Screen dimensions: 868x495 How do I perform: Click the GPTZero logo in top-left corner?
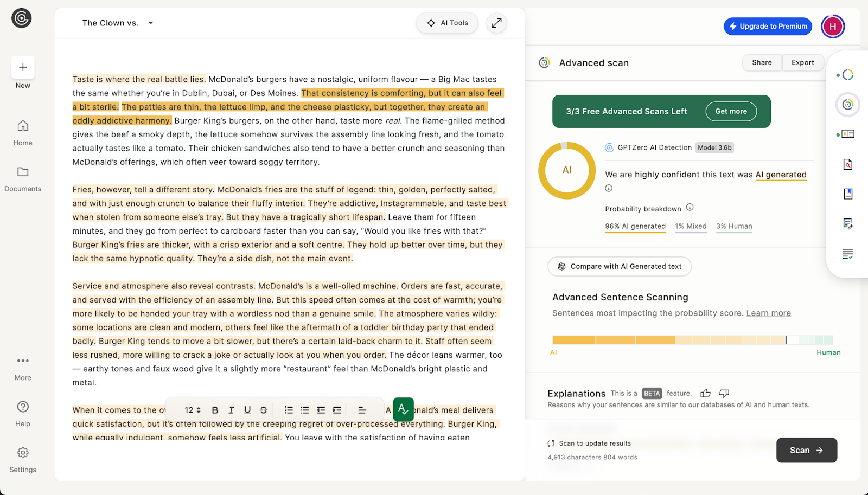click(x=22, y=18)
